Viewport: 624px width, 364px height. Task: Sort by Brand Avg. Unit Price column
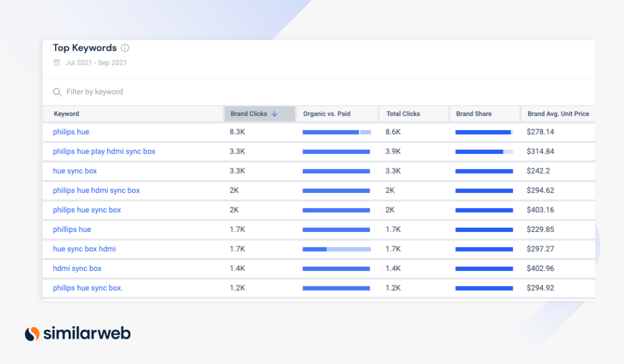point(558,113)
